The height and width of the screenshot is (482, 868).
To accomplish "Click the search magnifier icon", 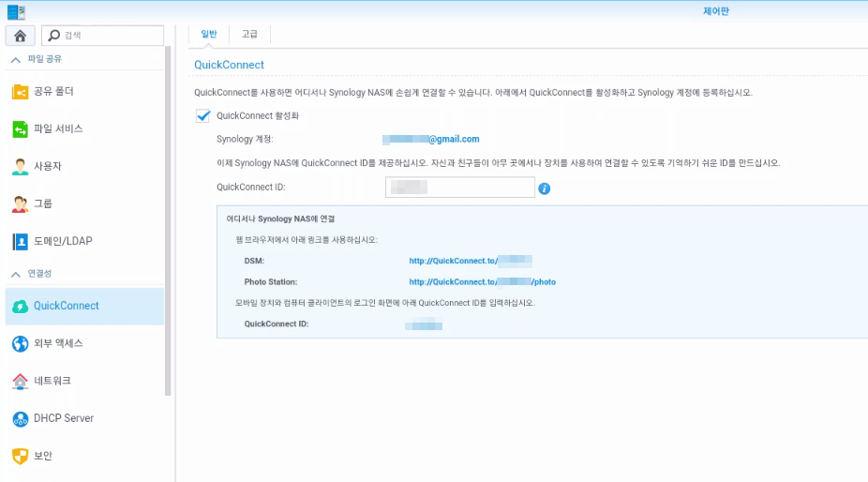I will pyautogui.click(x=53, y=36).
